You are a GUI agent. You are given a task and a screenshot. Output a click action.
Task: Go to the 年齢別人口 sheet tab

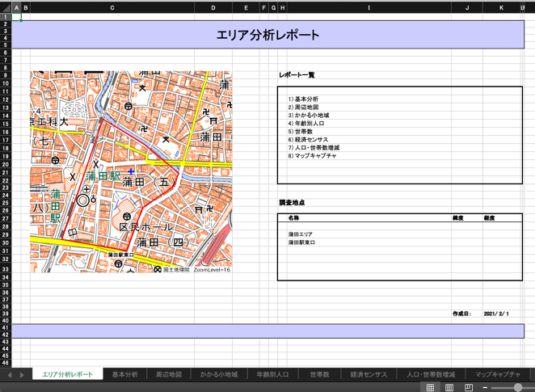coord(272,374)
